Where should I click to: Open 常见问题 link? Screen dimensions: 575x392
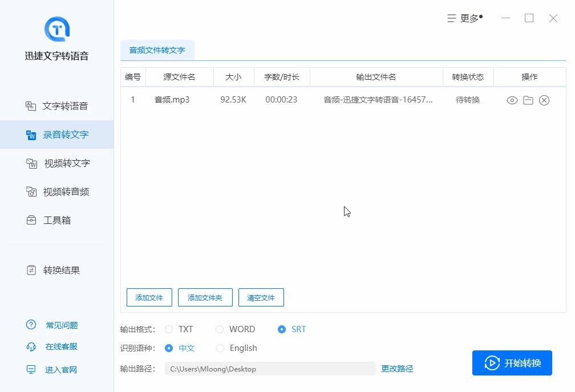(62, 325)
